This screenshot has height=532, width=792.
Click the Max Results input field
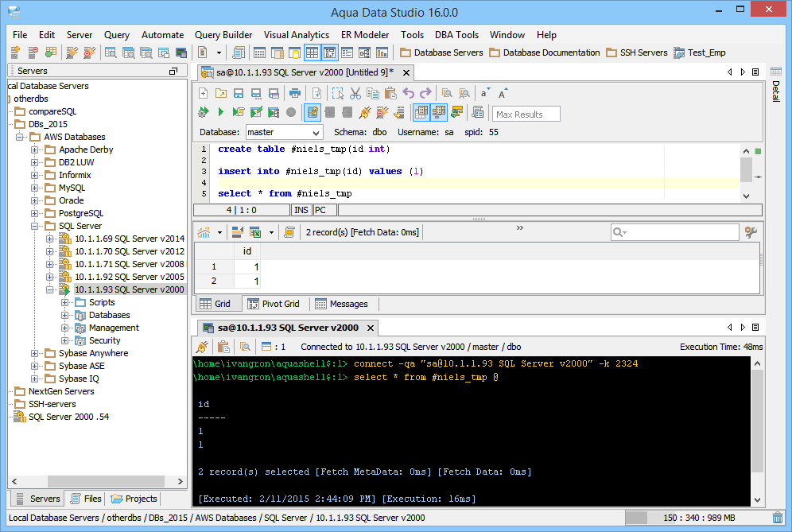click(526, 114)
